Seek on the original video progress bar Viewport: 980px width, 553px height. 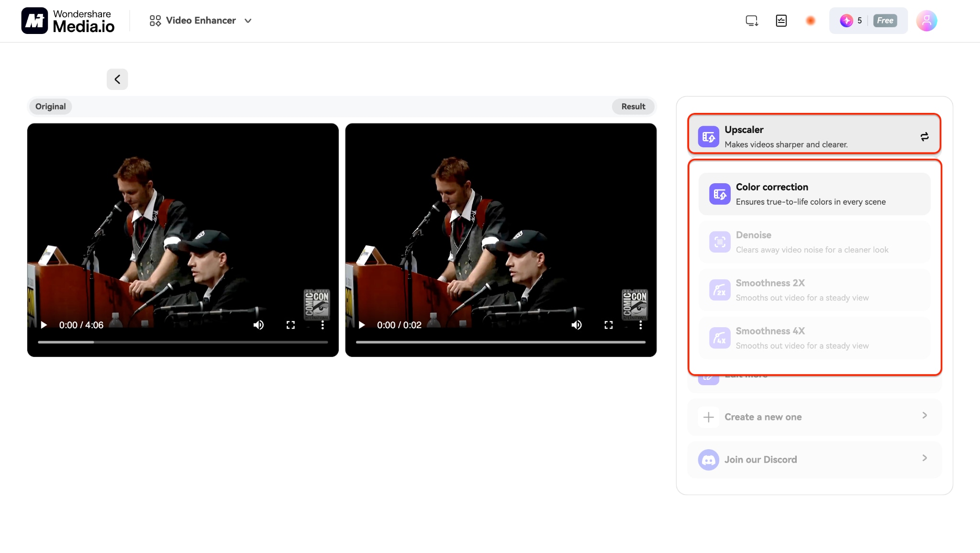[x=183, y=342]
